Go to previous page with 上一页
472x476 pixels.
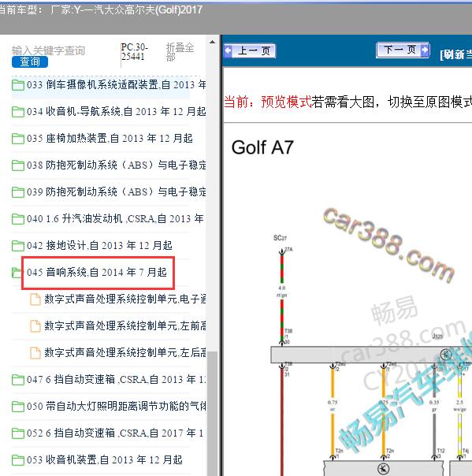pos(250,50)
